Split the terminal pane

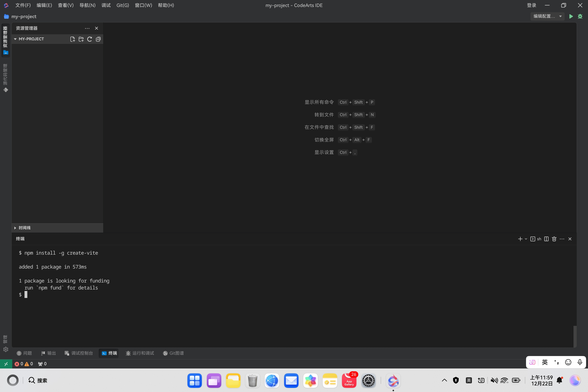[546, 239]
